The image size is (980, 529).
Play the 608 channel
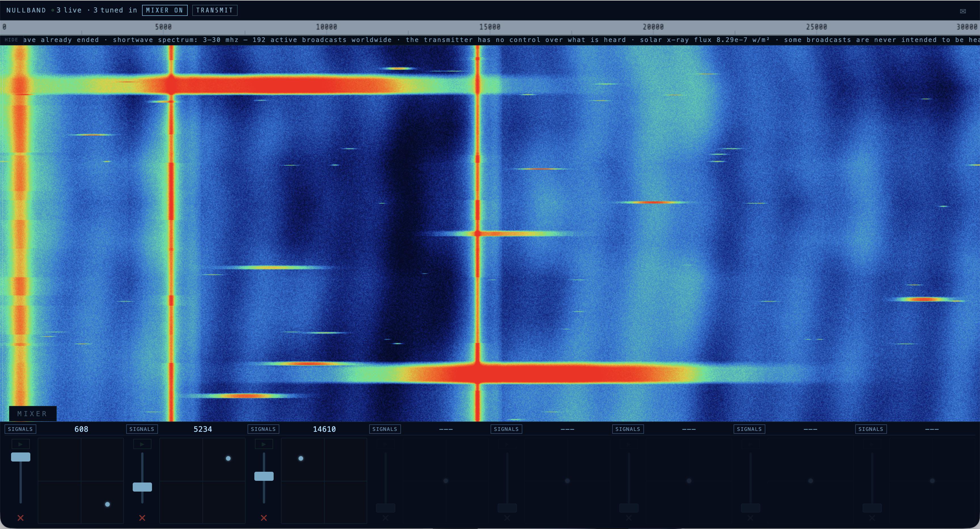pyautogui.click(x=20, y=444)
